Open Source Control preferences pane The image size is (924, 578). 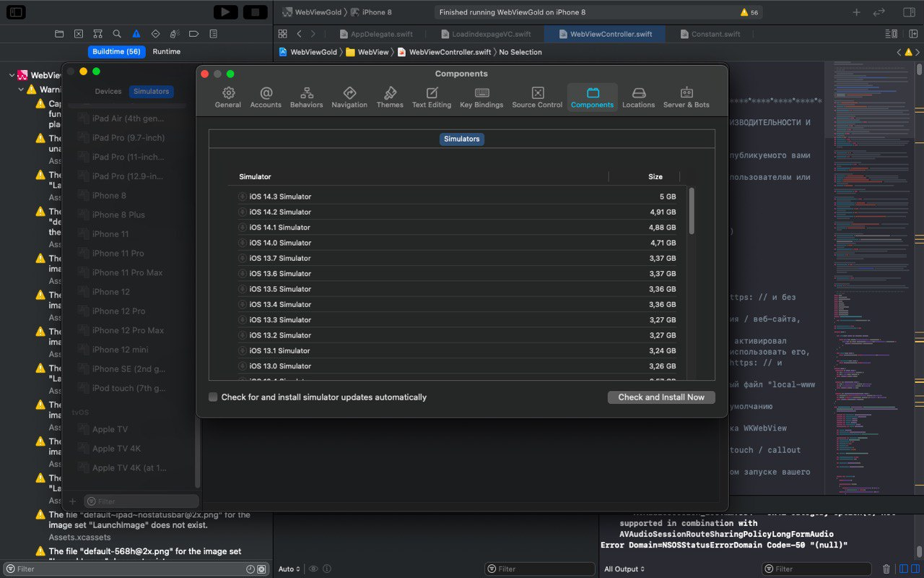[x=537, y=98]
